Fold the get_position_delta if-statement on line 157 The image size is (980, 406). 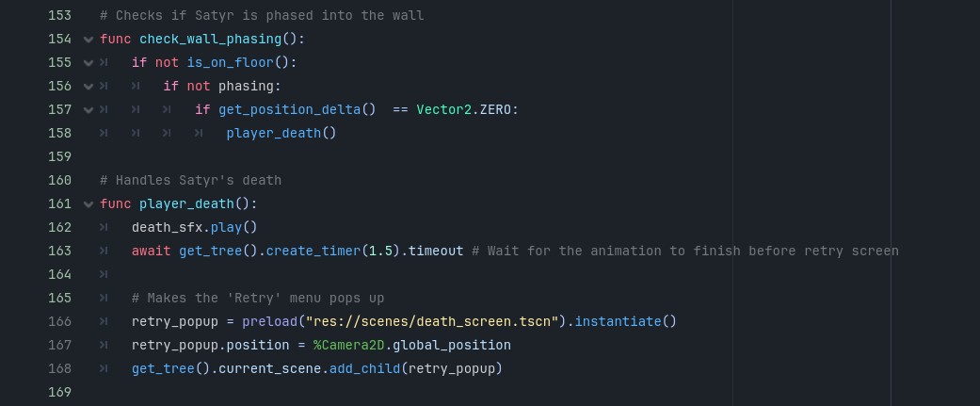(x=88, y=110)
